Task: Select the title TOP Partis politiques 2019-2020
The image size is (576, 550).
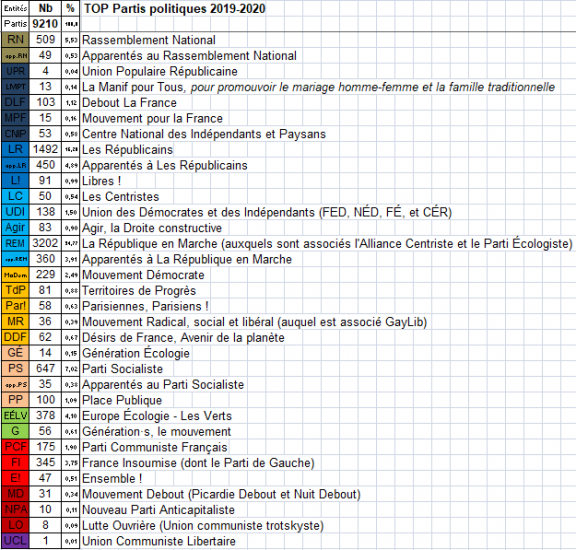Action: [x=175, y=8]
